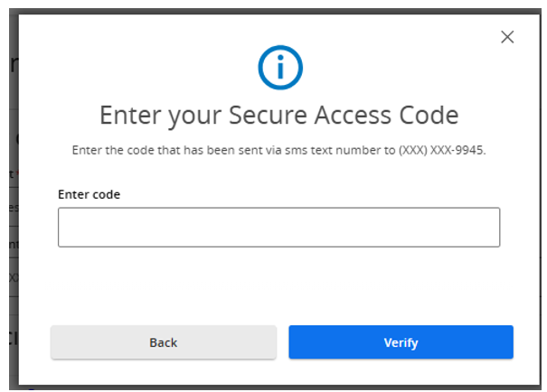Screen dimensions: 547x392
Task: Click the words 'Secure Access Code' in the title
Action: [344, 116]
